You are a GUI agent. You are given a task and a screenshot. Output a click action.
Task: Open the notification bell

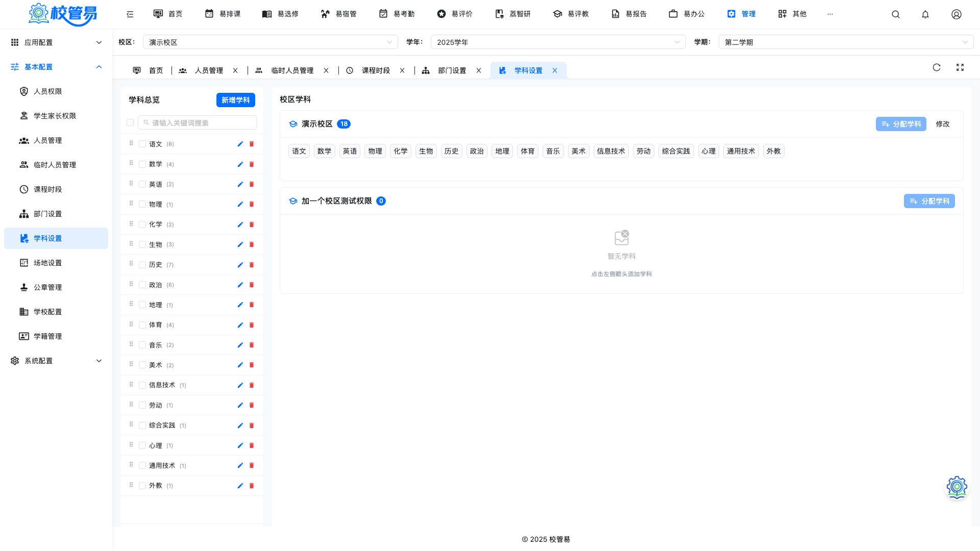tap(925, 14)
